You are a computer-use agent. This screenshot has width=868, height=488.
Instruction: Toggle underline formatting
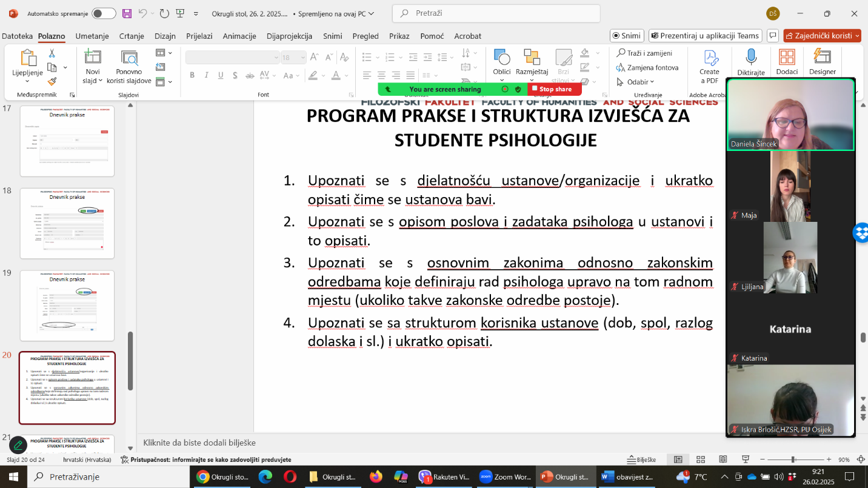[221, 76]
